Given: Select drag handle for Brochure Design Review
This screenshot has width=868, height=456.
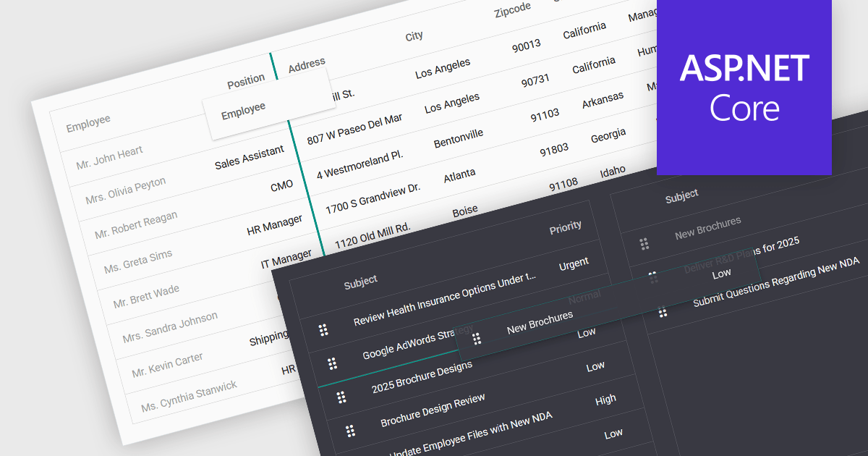Looking at the screenshot, I should click(350, 431).
